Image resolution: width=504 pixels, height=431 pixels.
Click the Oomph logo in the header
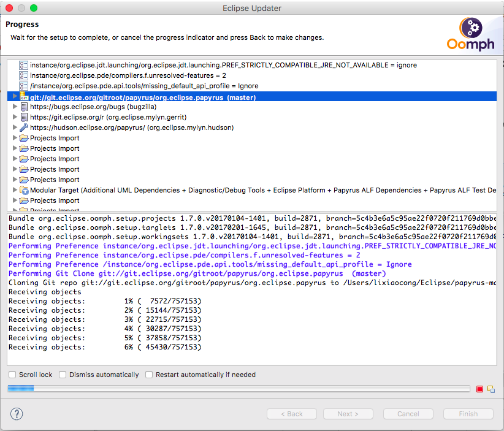point(469,34)
